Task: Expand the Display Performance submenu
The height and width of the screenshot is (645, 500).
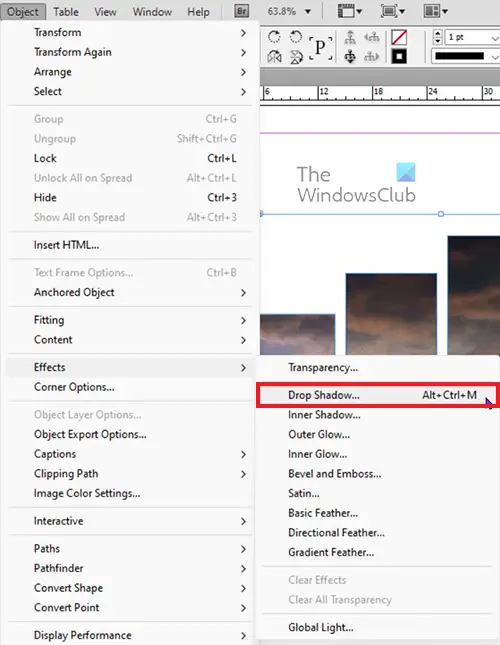Action: pyautogui.click(x=130, y=636)
